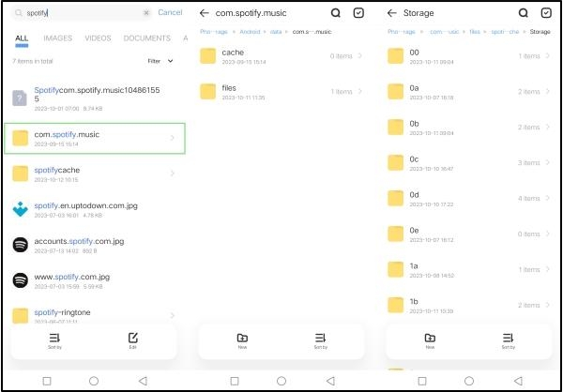The image size is (563, 392).
Task: Expand the 0c folder chevron
Action: point(548,162)
